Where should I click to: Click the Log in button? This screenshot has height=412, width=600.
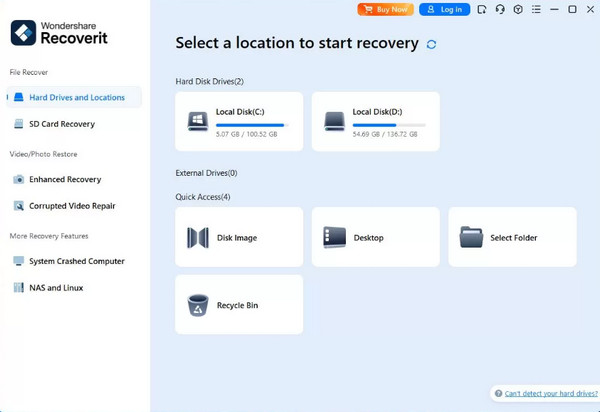[444, 10]
